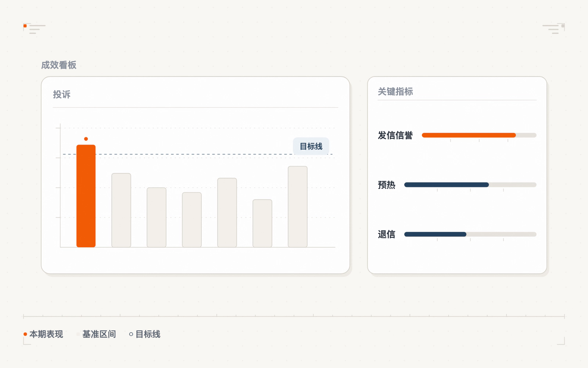Click the orange legend dot beside 本期表现
Screen dimensions: 588x368
(x=25, y=334)
